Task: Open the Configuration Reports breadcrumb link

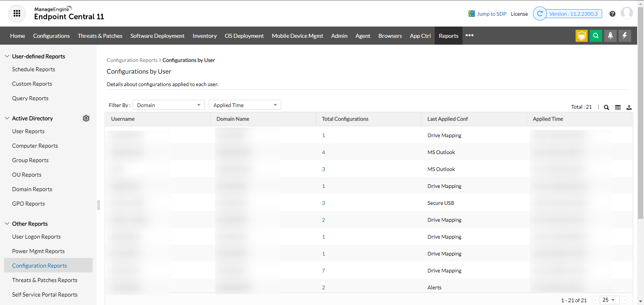Action: pyautogui.click(x=132, y=60)
